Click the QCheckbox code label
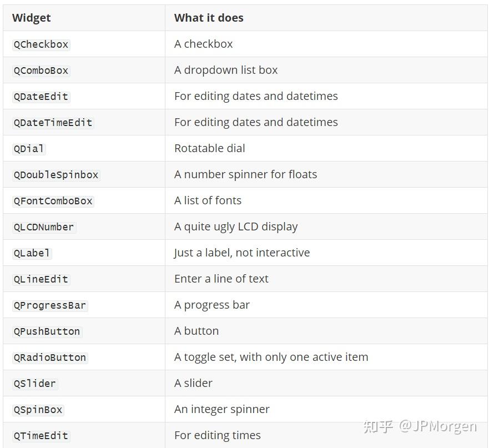489x448 pixels. (x=41, y=44)
